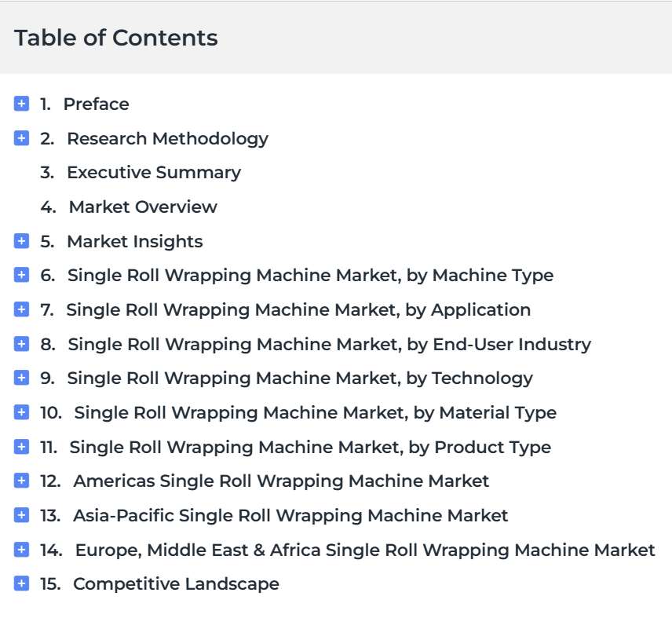The width and height of the screenshot is (672, 618).
Task: Select the Market Overview entry
Action: (143, 207)
